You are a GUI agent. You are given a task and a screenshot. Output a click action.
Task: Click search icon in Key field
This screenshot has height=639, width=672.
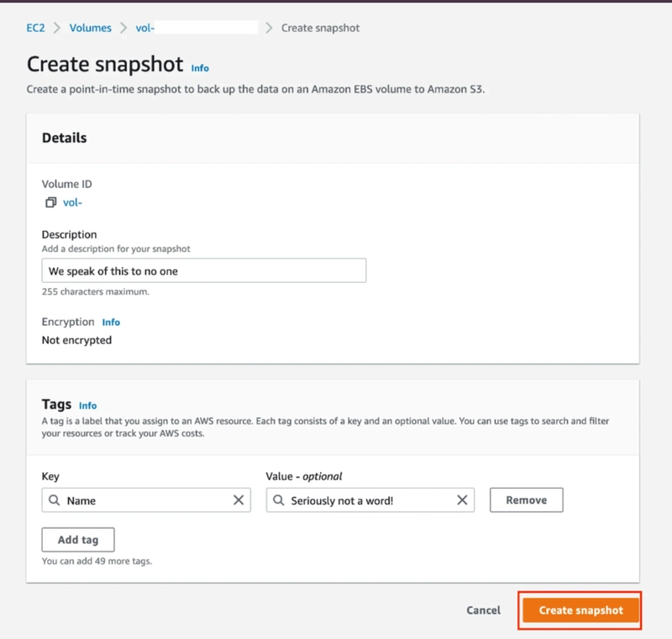[x=55, y=500]
